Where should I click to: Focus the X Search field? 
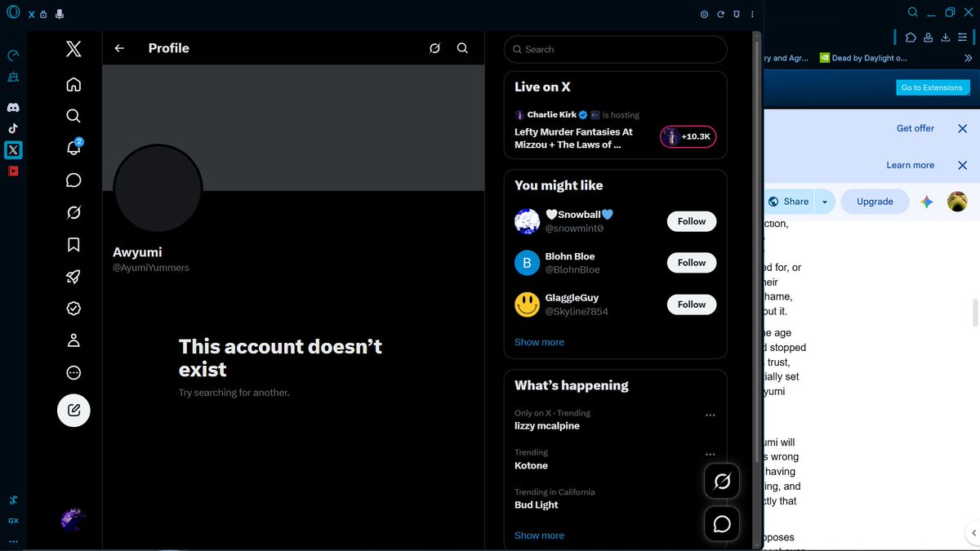click(x=616, y=49)
